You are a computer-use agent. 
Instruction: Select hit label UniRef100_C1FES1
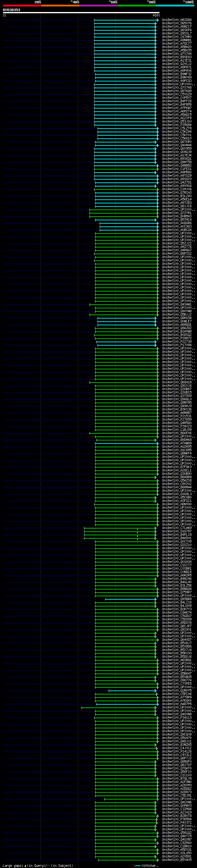click(x=177, y=169)
